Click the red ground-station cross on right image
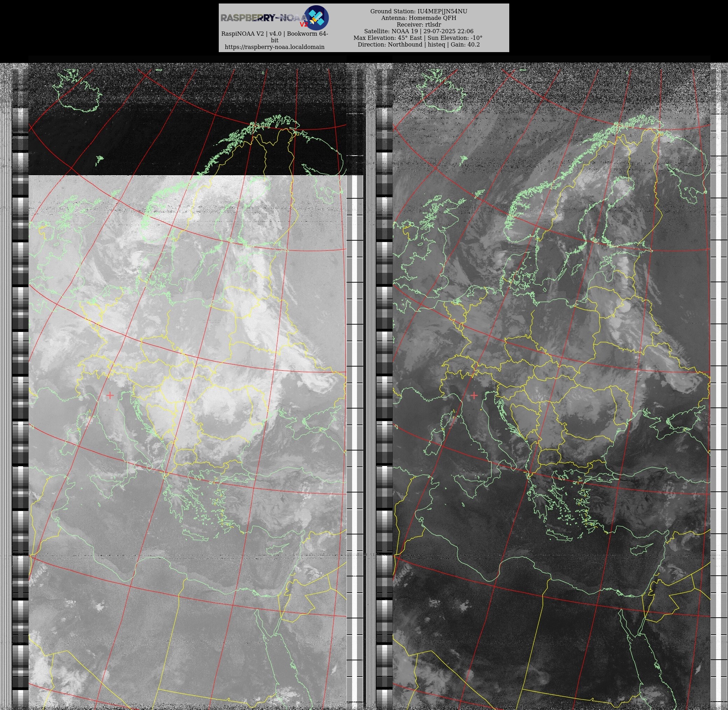728x710 pixels. point(474,395)
